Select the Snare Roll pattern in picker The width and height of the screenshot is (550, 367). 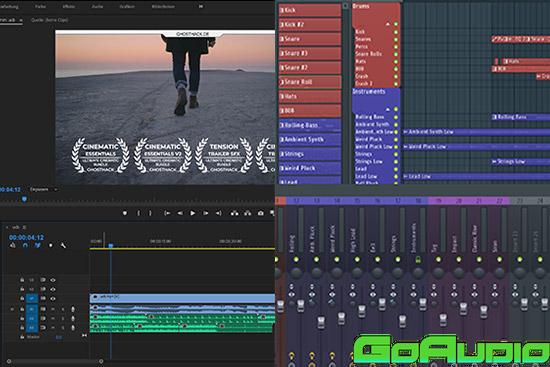click(310, 82)
